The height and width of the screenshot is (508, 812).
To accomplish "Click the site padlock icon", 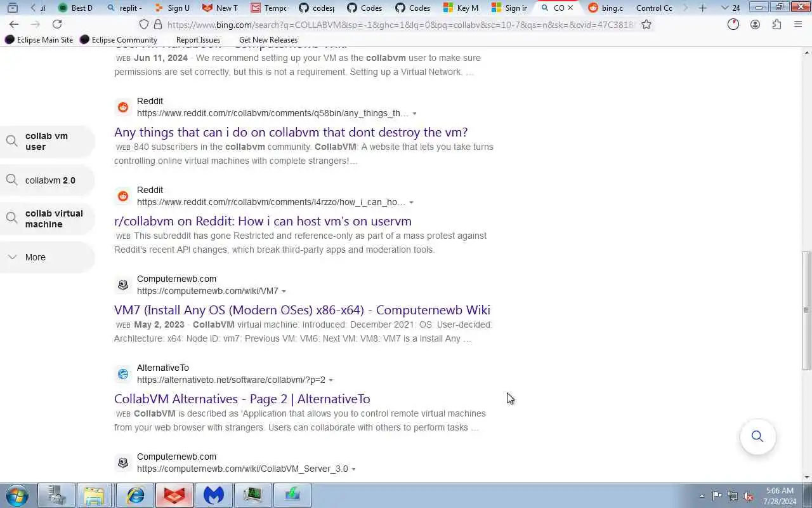I will 157,24.
